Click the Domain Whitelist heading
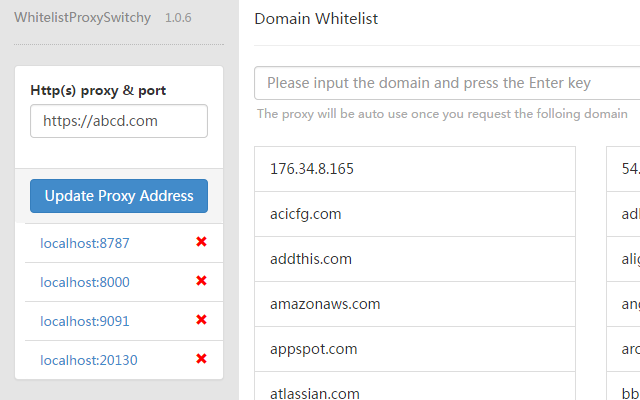The image size is (640, 400). coord(316,19)
